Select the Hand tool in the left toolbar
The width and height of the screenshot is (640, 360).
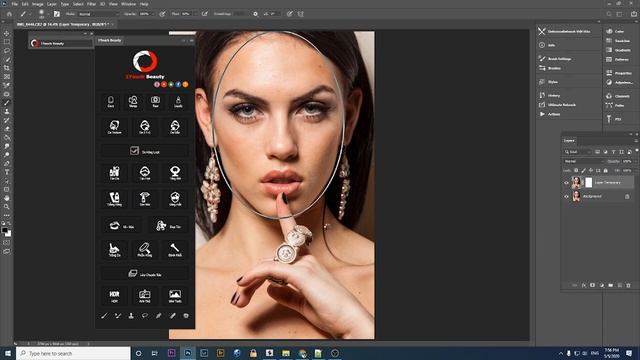7,198
